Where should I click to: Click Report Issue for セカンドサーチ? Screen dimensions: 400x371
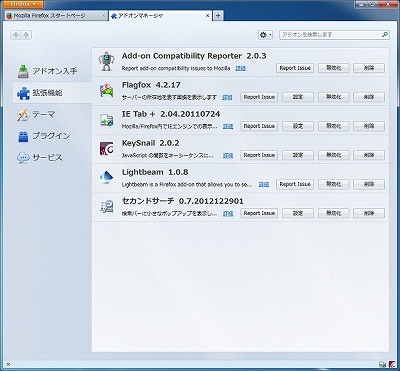pos(259,213)
